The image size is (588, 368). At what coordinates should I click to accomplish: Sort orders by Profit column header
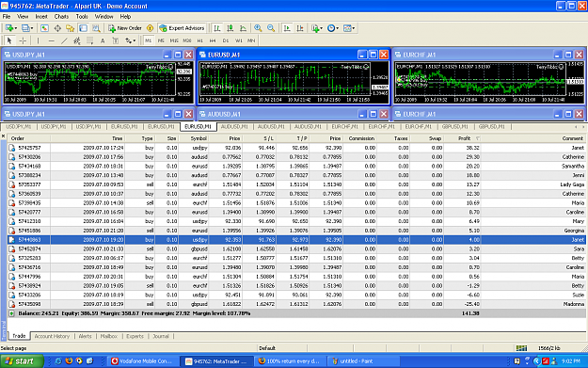[464, 138]
